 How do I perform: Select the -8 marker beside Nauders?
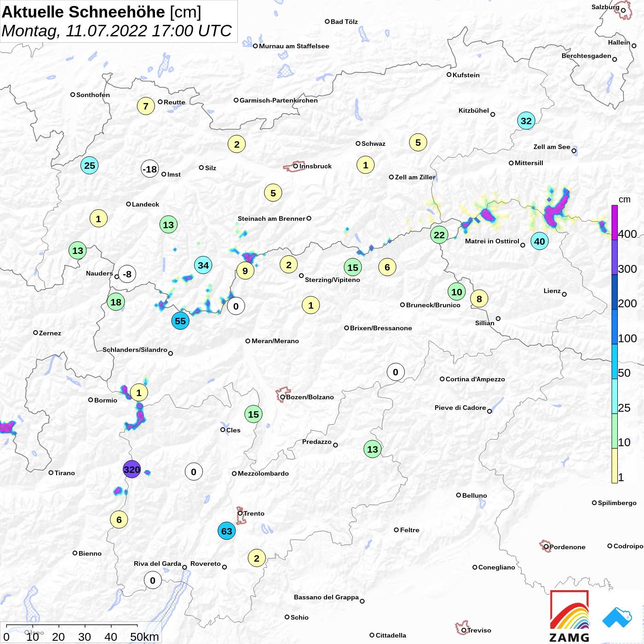coord(127,274)
